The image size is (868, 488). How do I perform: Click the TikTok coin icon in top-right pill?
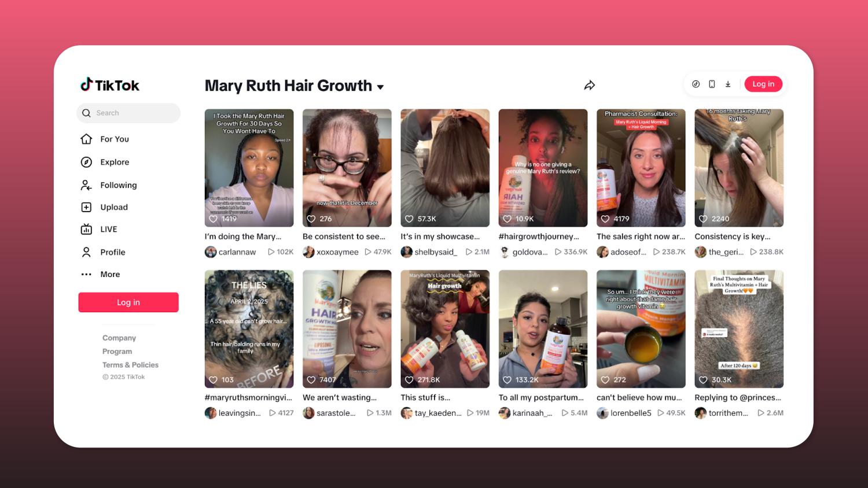(x=696, y=84)
